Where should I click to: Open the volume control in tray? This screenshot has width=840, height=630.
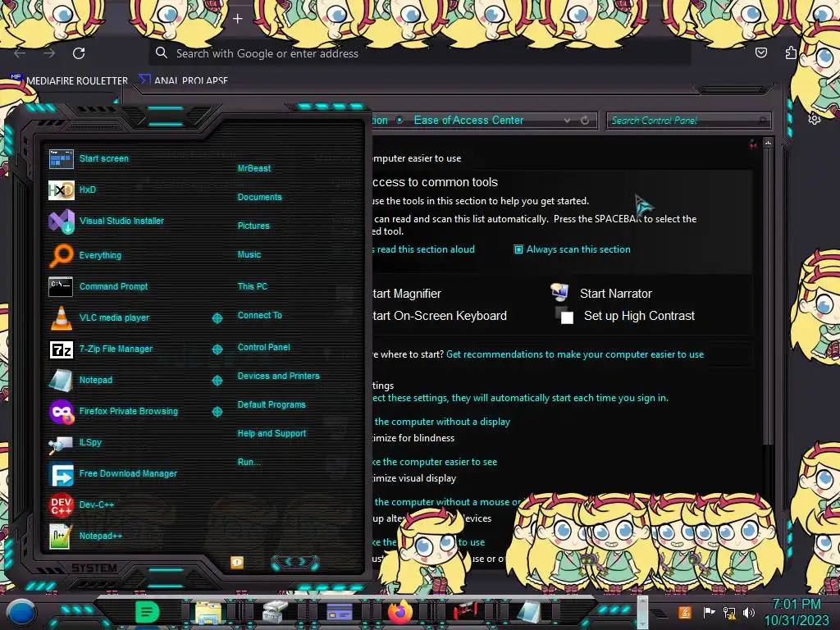[x=749, y=612]
